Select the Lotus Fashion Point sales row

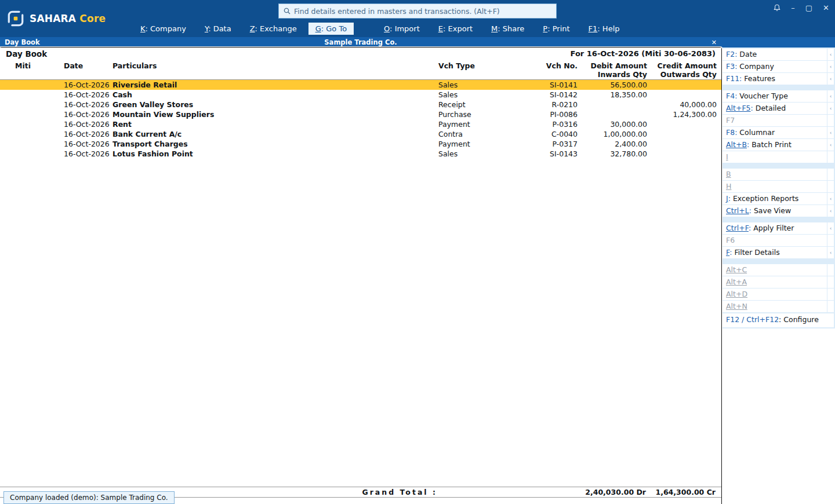click(x=361, y=154)
